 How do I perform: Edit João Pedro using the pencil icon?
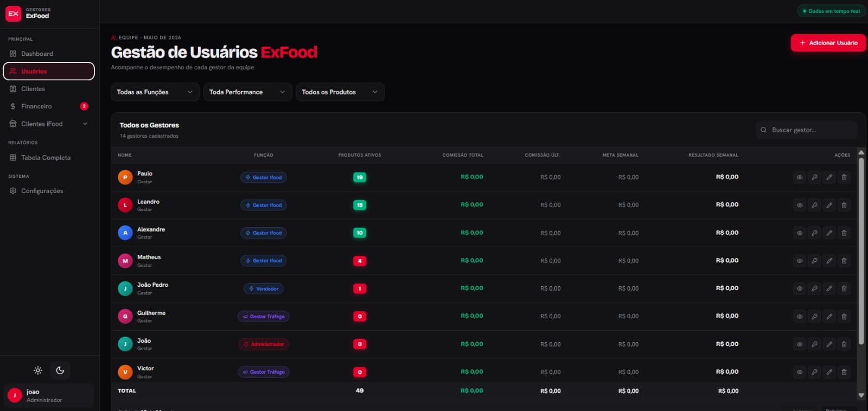(829, 288)
